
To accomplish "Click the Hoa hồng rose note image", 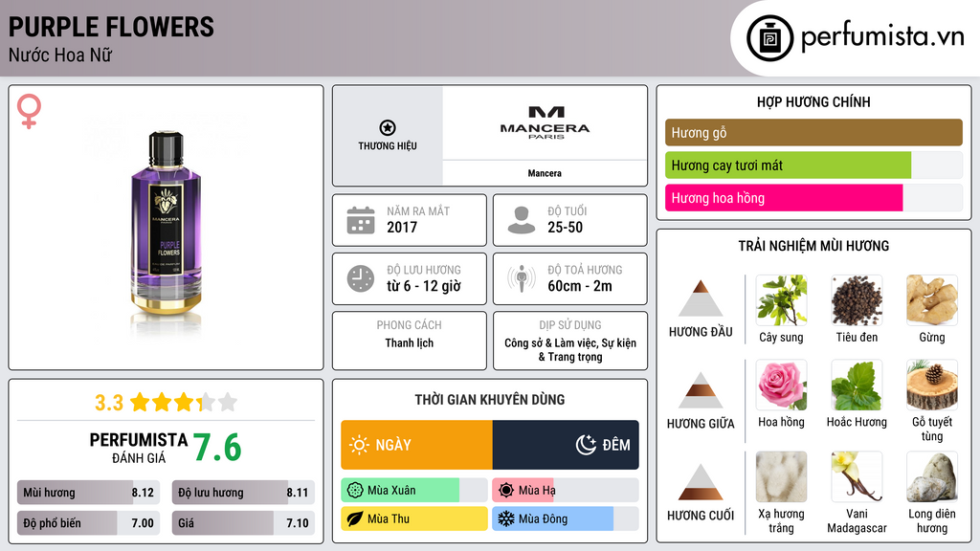I will pyautogui.click(x=781, y=386).
